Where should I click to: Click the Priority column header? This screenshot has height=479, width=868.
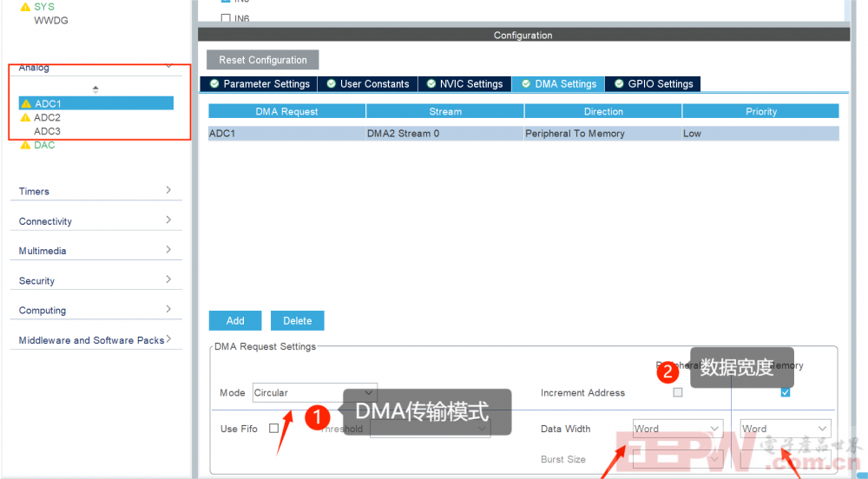coord(761,111)
